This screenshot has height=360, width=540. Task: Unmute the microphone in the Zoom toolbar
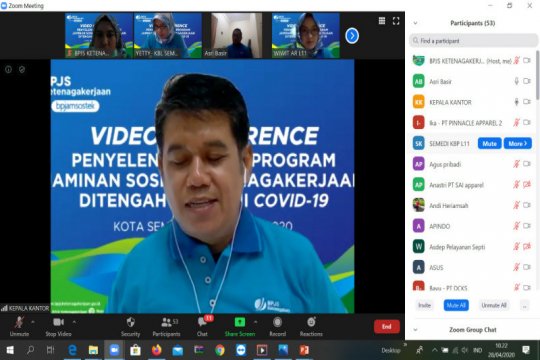coord(19,326)
